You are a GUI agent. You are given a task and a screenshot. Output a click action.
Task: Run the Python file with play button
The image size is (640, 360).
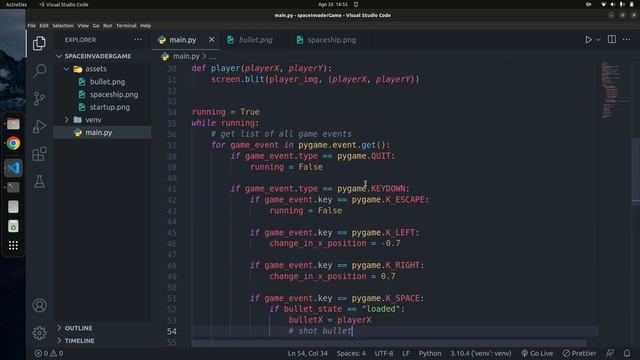pyautogui.click(x=588, y=40)
